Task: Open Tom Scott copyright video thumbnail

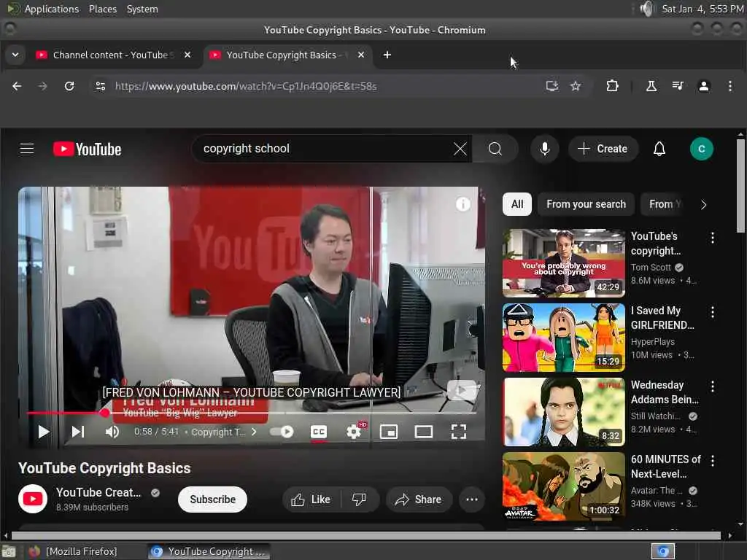Action: coord(564,262)
